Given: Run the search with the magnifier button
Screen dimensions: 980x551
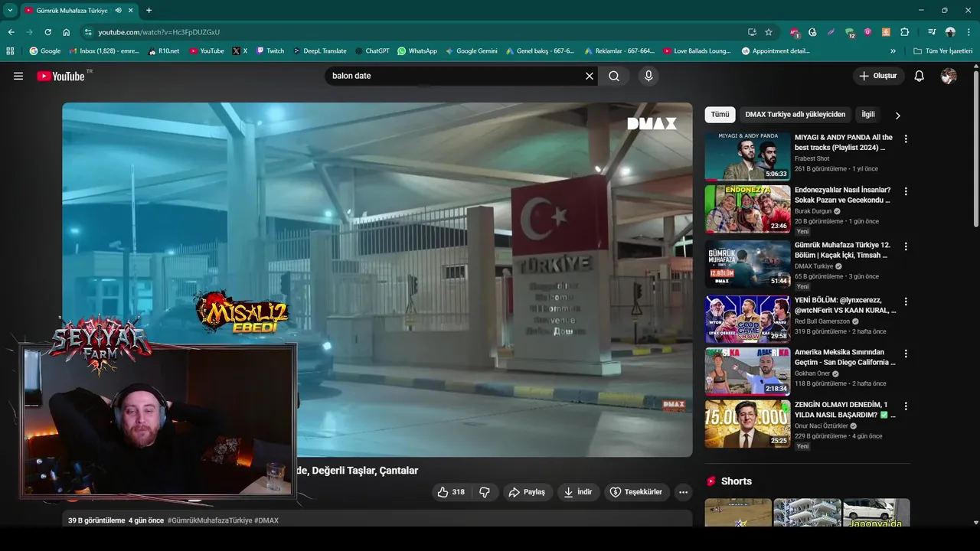Looking at the screenshot, I should point(614,76).
